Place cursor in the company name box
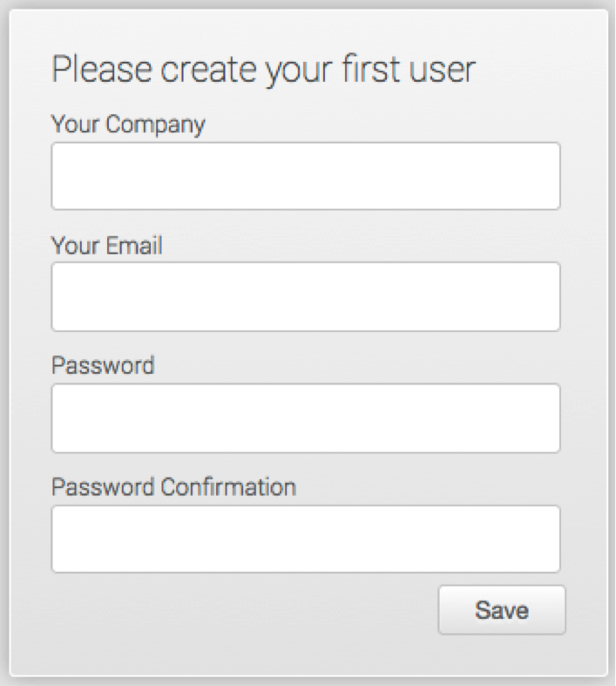Image resolution: width=616 pixels, height=686 pixels. click(305, 176)
